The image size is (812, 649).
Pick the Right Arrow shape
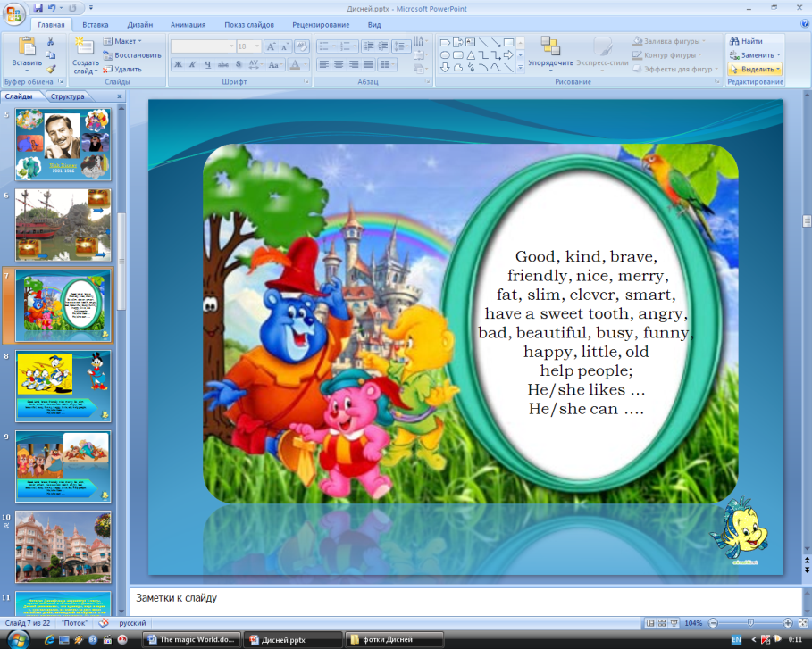(x=508, y=54)
